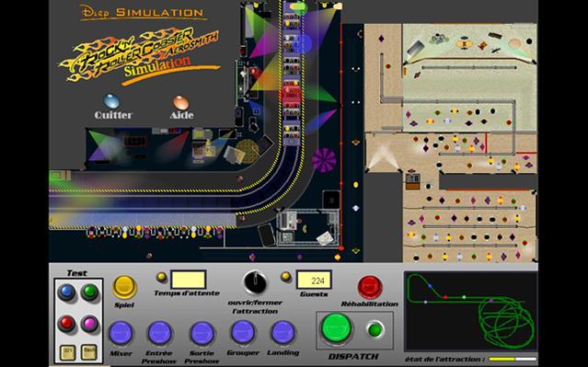
Task: Activate the purple Entrée Preshow button
Action: point(160,333)
